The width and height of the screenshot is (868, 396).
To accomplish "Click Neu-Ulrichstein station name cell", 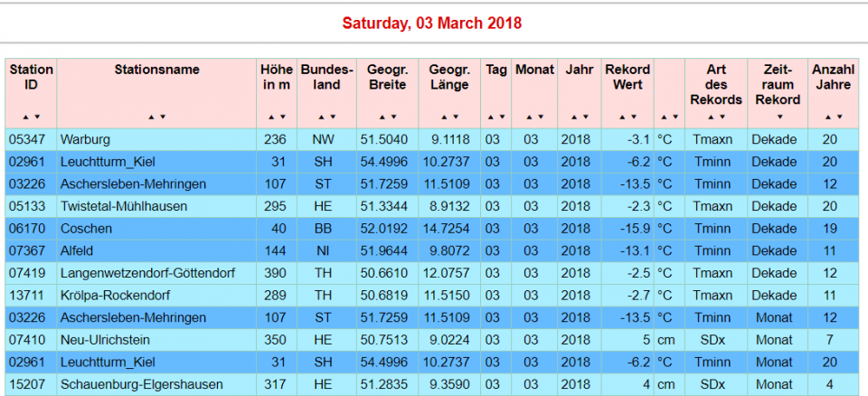I will point(105,340).
